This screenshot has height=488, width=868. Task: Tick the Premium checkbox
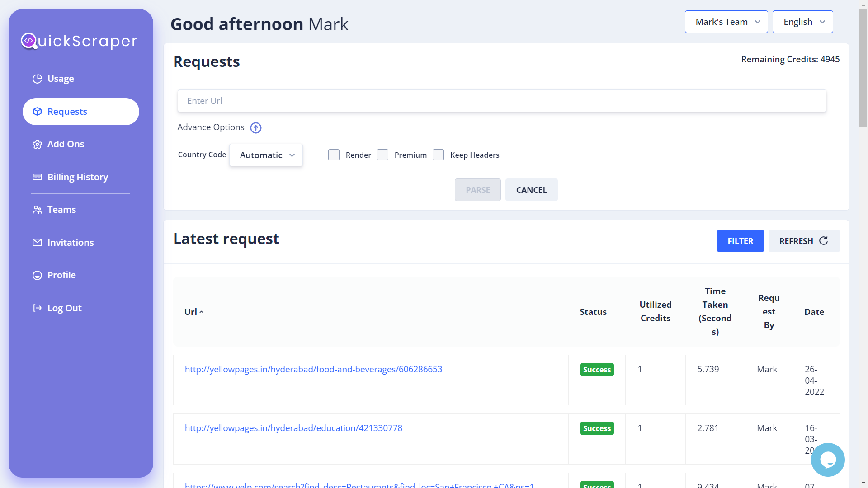382,155
